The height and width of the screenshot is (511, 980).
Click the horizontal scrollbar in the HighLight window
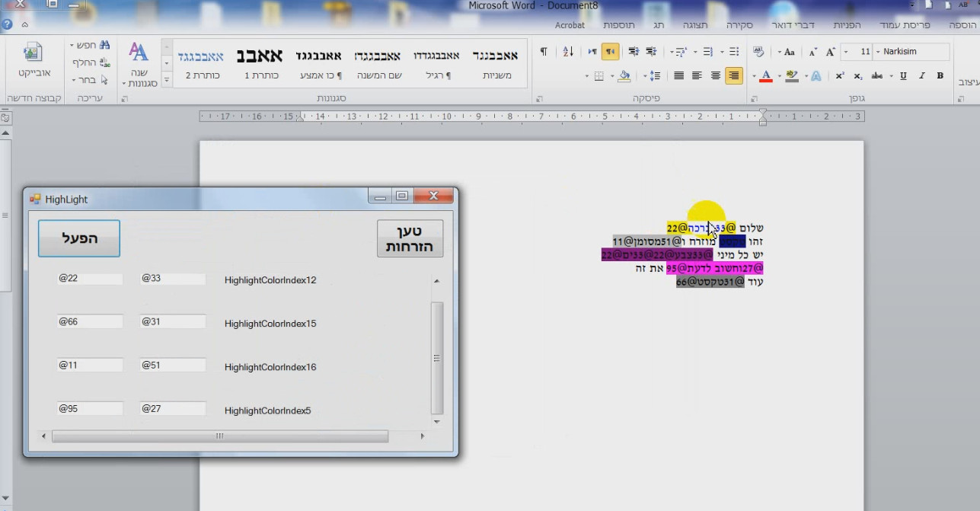coord(219,436)
